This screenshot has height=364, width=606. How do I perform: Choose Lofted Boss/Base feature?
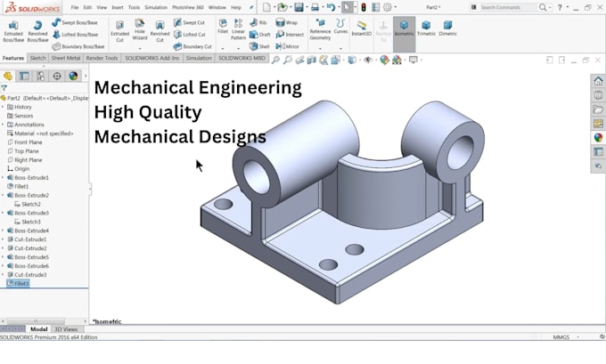point(75,35)
